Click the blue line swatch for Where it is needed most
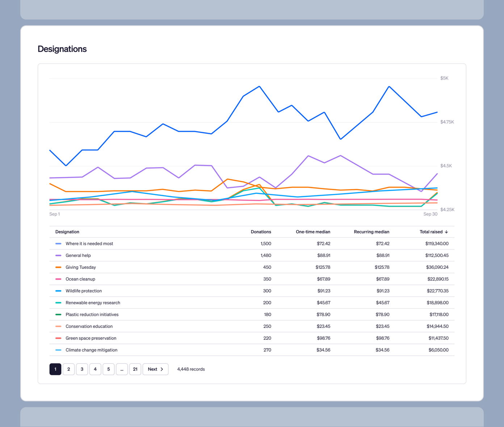The height and width of the screenshot is (427, 504). tap(59, 244)
